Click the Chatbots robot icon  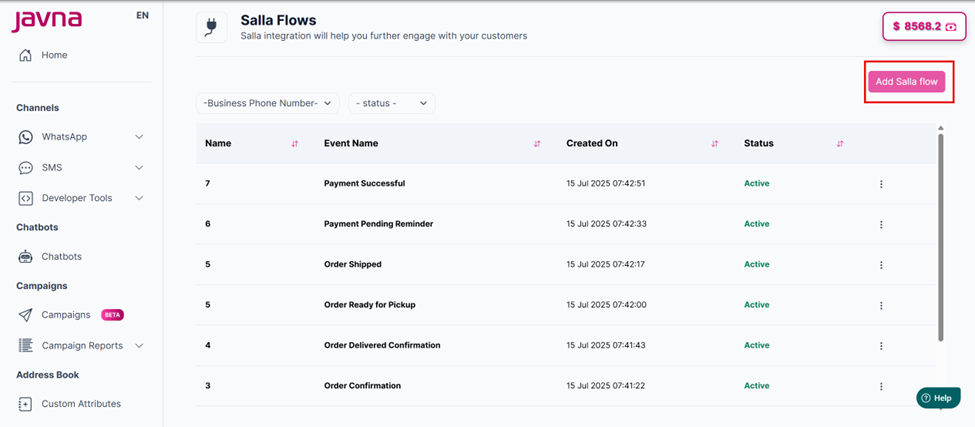pyautogui.click(x=25, y=257)
